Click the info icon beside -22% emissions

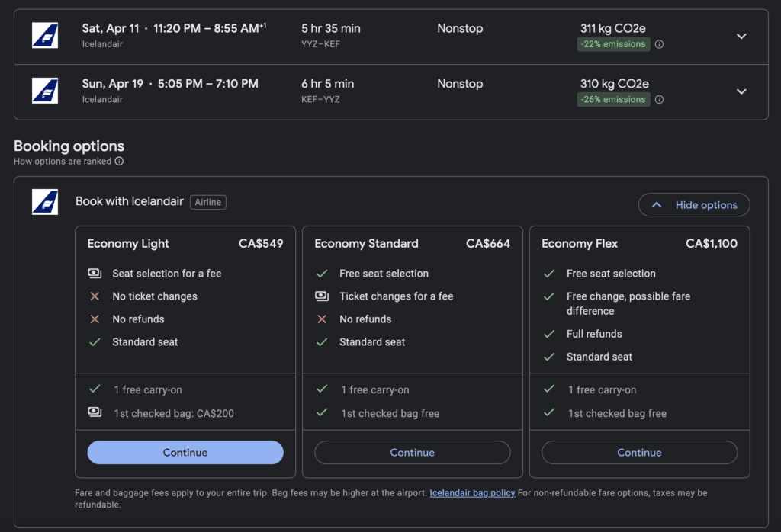(x=660, y=44)
